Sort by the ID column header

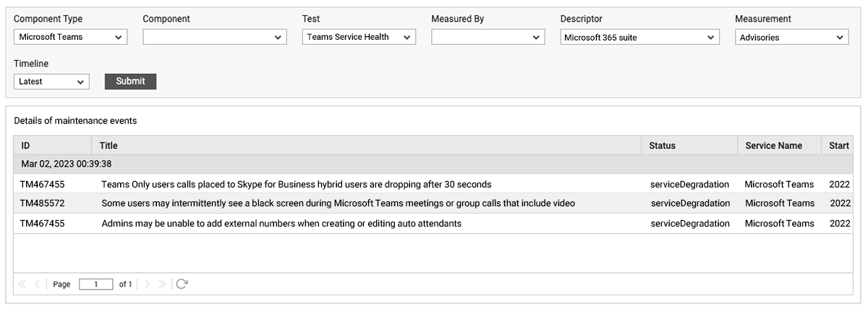(x=53, y=146)
